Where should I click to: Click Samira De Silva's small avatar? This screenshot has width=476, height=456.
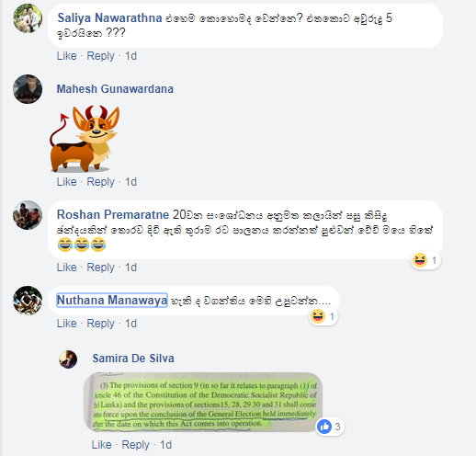coord(68,359)
